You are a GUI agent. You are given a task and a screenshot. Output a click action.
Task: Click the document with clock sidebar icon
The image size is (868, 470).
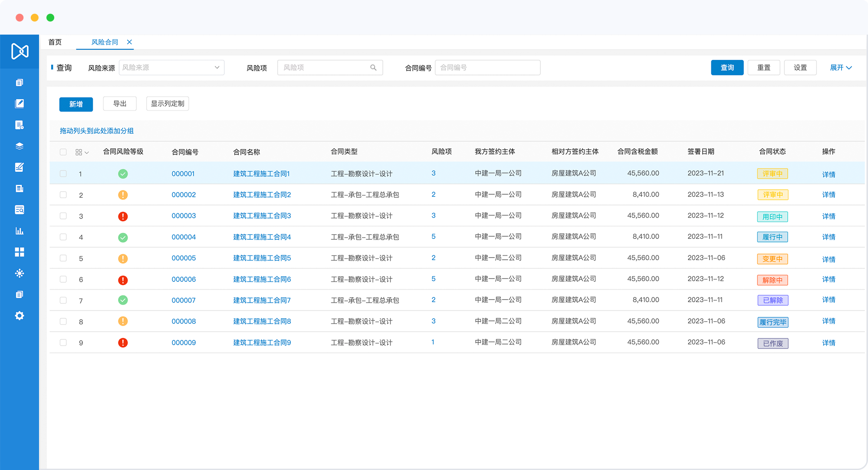pos(20,125)
